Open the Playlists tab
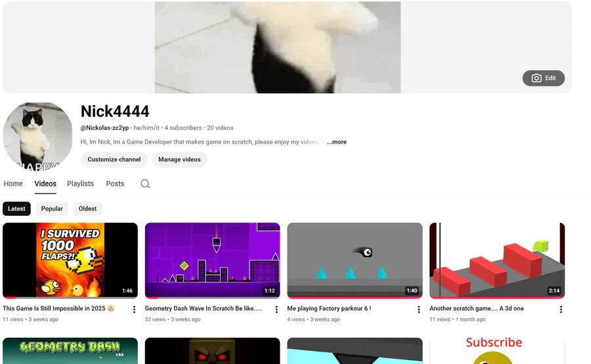The height and width of the screenshot is (364, 591). [80, 184]
